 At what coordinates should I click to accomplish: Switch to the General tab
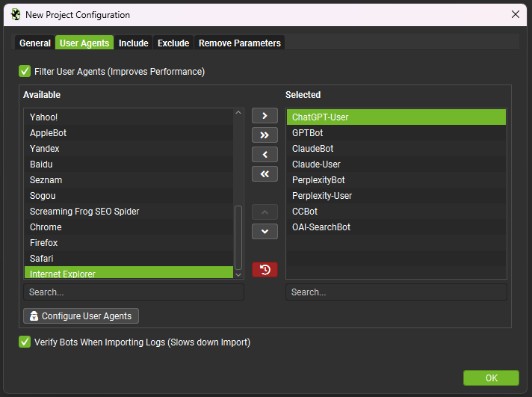tap(35, 43)
